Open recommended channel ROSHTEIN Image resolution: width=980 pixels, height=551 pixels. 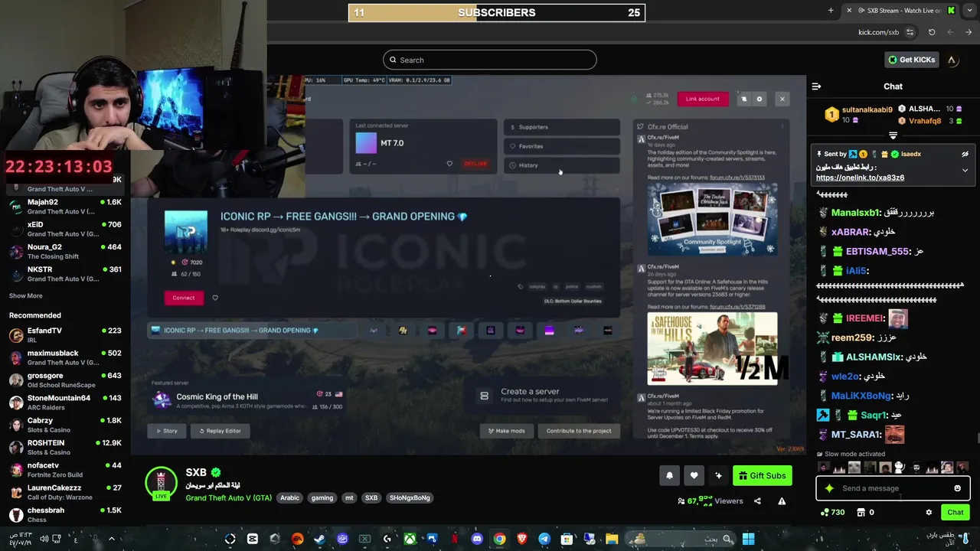tap(65, 447)
